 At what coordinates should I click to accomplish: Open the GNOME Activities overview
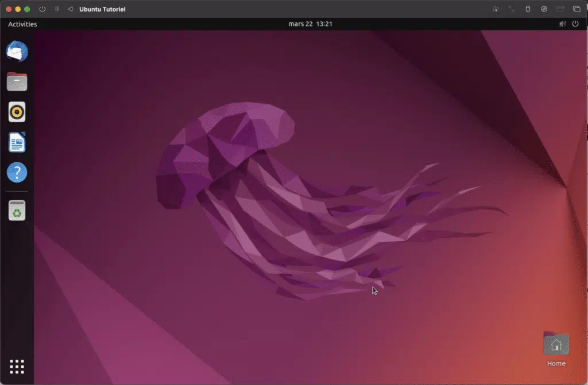[22, 24]
